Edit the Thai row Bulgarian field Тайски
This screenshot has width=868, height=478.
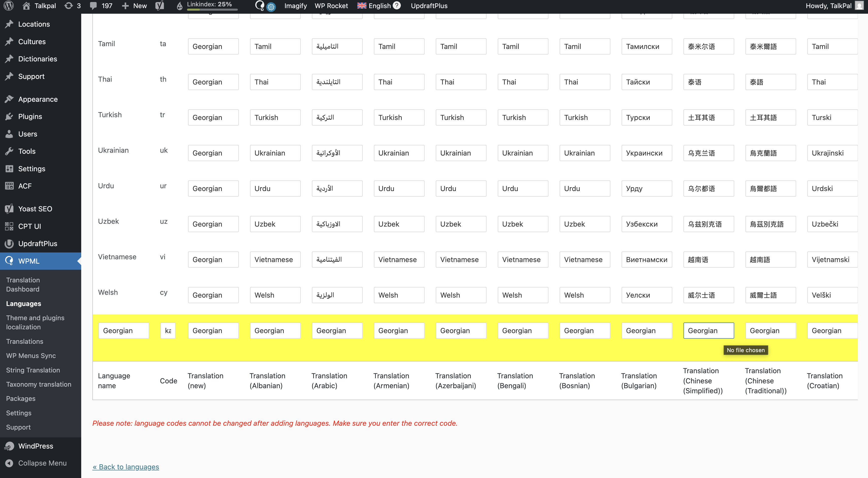coord(647,82)
